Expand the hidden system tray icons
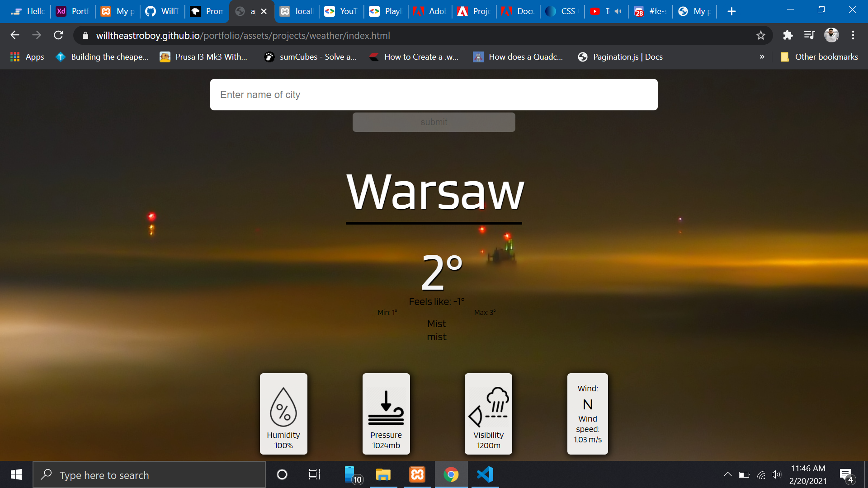 coord(727,474)
